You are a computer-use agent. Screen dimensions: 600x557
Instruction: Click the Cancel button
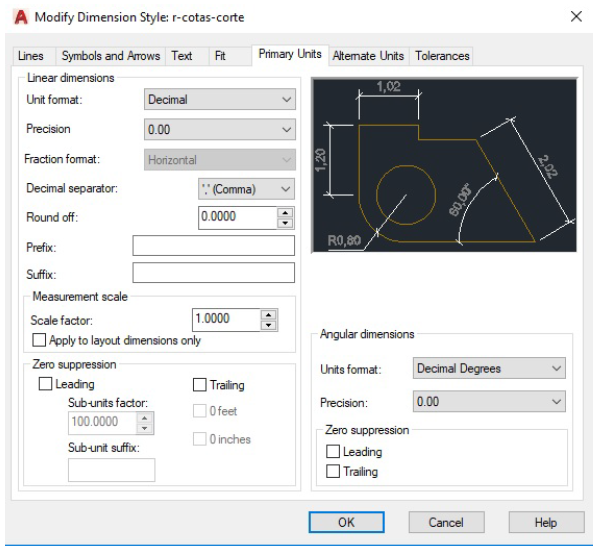(446, 522)
